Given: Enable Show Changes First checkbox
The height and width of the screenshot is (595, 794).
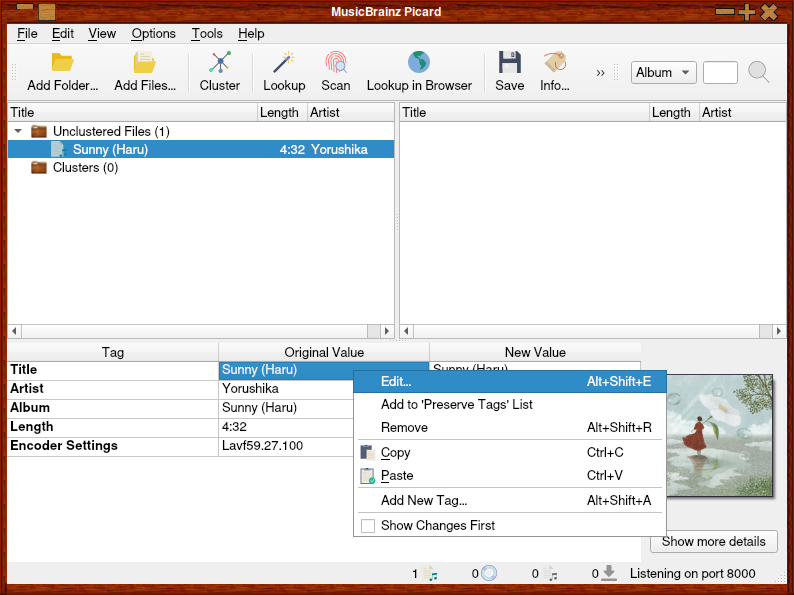Looking at the screenshot, I should pyautogui.click(x=368, y=526).
